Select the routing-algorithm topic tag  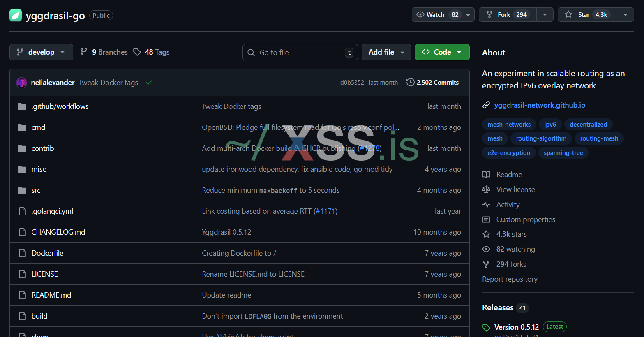(541, 138)
